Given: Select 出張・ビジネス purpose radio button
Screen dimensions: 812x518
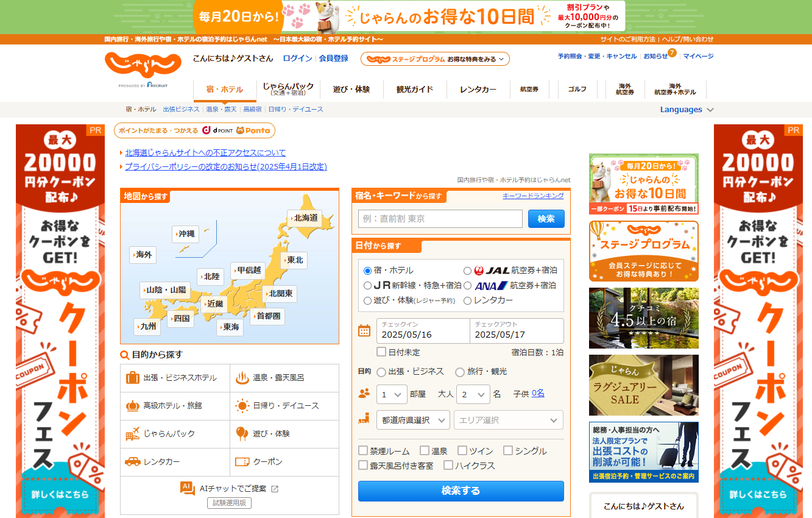Looking at the screenshot, I should tap(381, 372).
